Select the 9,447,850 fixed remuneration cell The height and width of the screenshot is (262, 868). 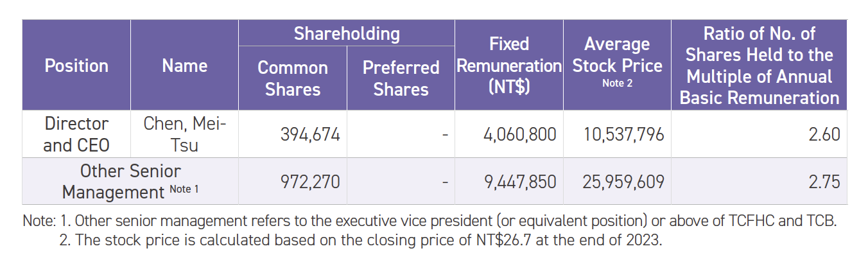coord(521,182)
